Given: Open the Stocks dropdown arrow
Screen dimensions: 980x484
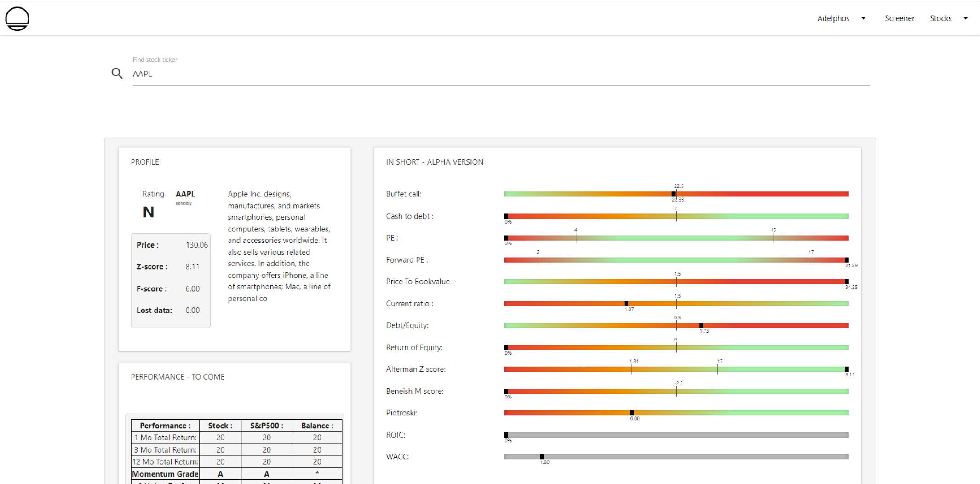Looking at the screenshot, I should click(x=965, y=18).
